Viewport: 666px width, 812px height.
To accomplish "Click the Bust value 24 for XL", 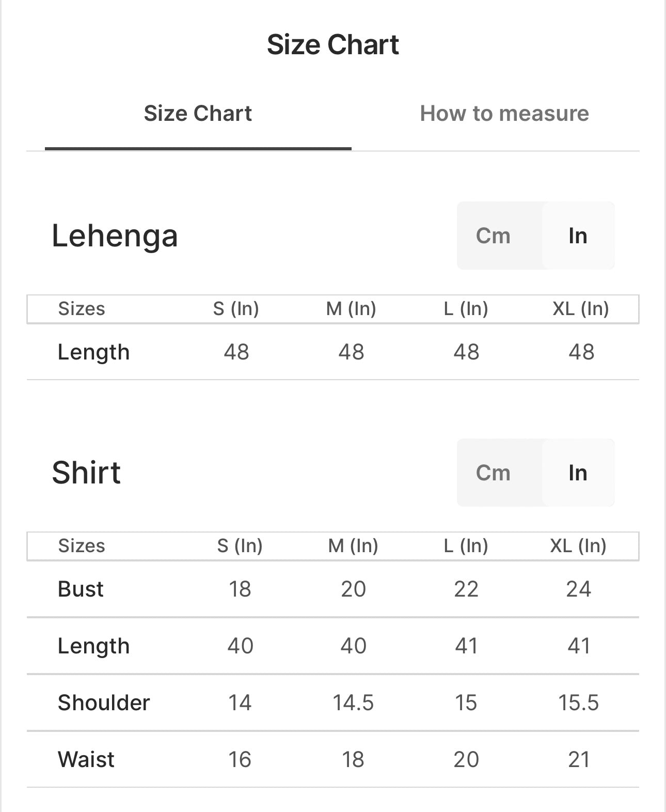I will pos(578,589).
